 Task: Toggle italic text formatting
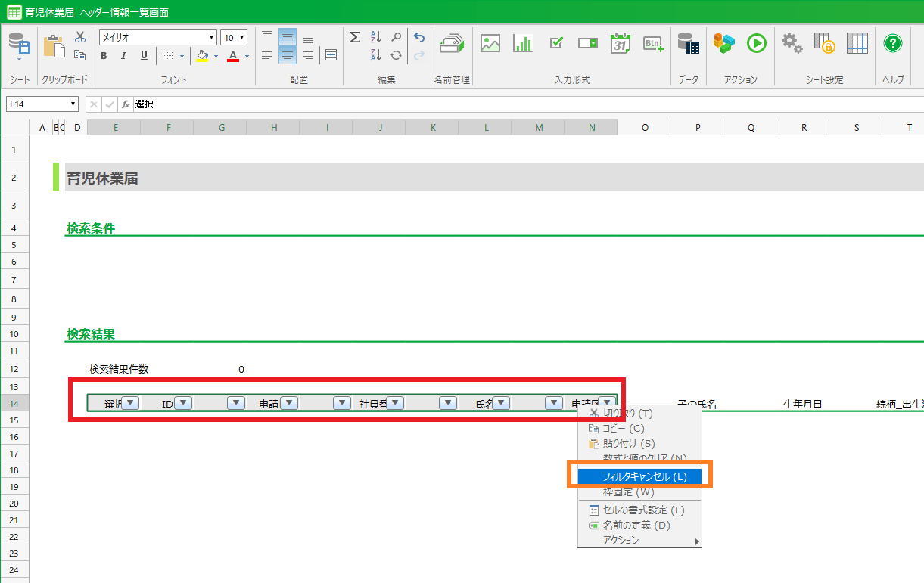click(x=123, y=56)
